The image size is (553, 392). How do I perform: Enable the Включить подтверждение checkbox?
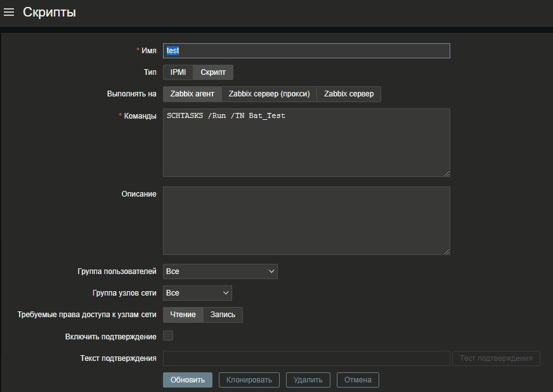(168, 336)
